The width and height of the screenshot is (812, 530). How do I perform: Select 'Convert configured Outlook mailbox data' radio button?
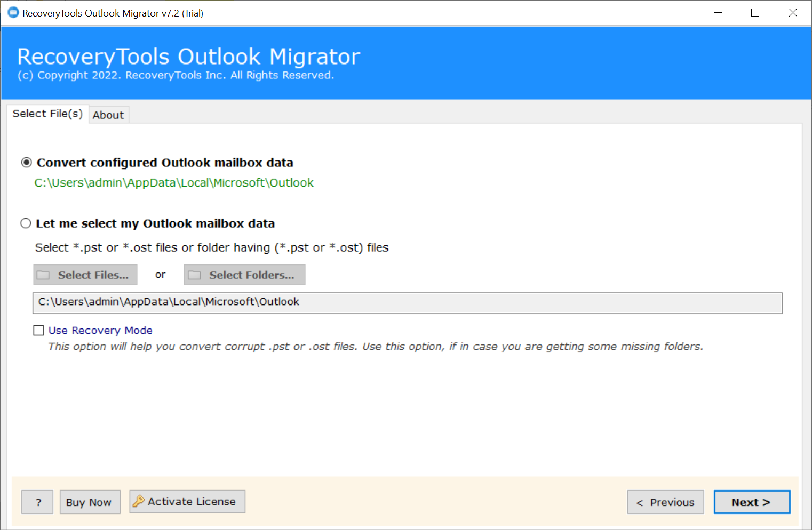pyautogui.click(x=26, y=163)
